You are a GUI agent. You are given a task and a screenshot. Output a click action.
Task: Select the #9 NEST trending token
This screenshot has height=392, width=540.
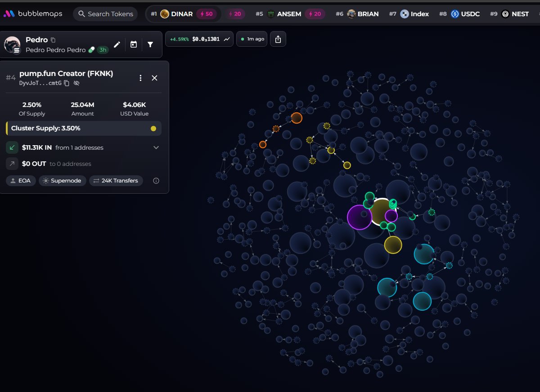pyautogui.click(x=509, y=14)
